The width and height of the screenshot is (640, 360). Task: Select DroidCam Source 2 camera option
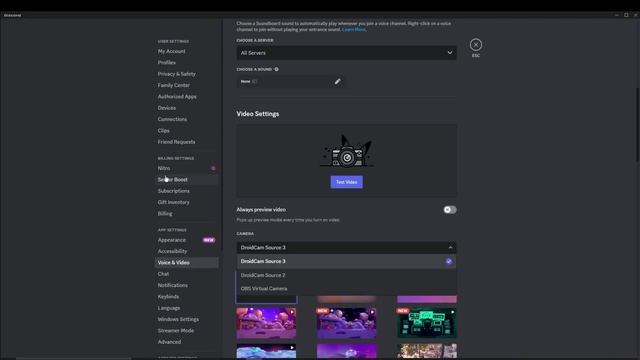pos(347,275)
